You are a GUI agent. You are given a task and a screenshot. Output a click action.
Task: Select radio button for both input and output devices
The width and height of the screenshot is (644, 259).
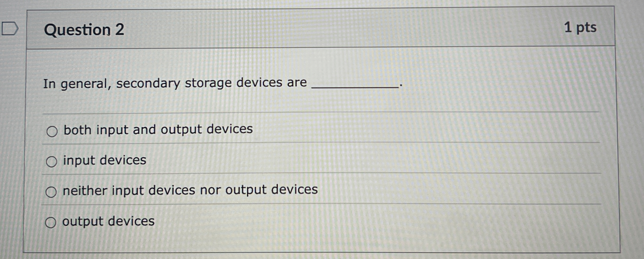pos(52,131)
